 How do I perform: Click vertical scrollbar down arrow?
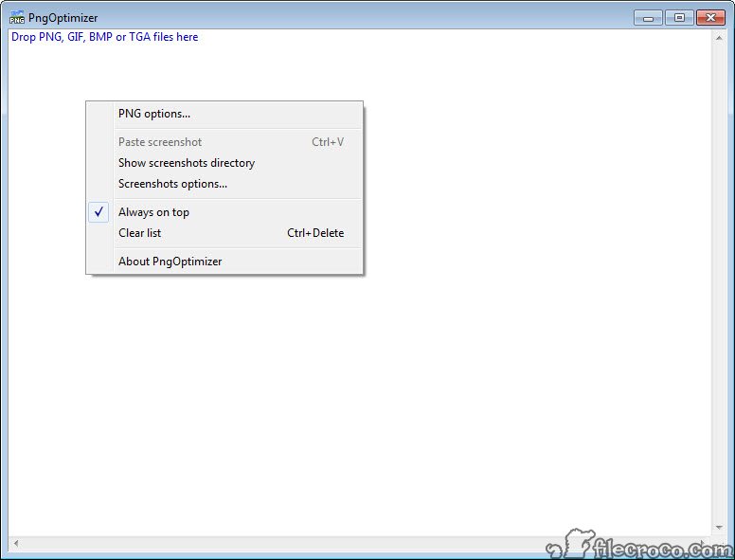[719, 528]
